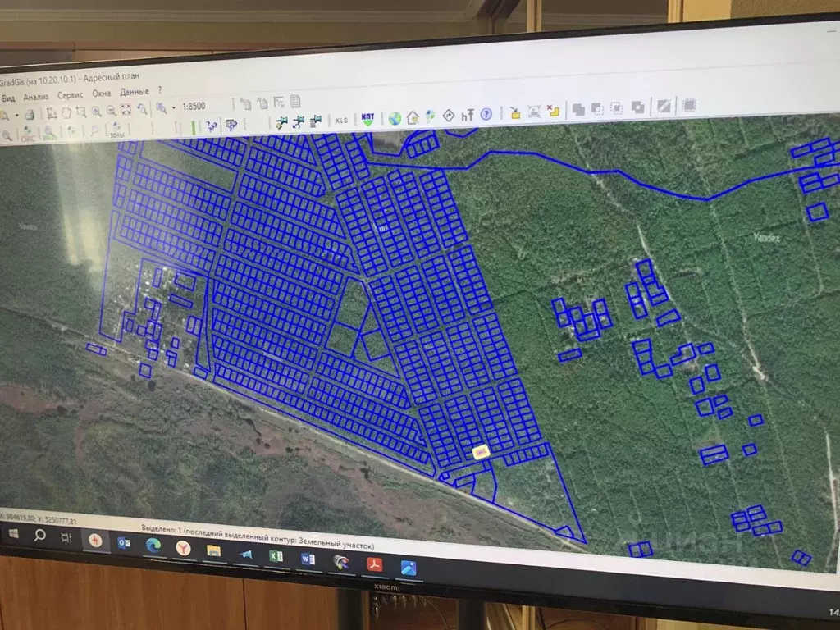This screenshot has width=840, height=630.
Task: Select the pan hand tool
Action: [x=66, y=112]
